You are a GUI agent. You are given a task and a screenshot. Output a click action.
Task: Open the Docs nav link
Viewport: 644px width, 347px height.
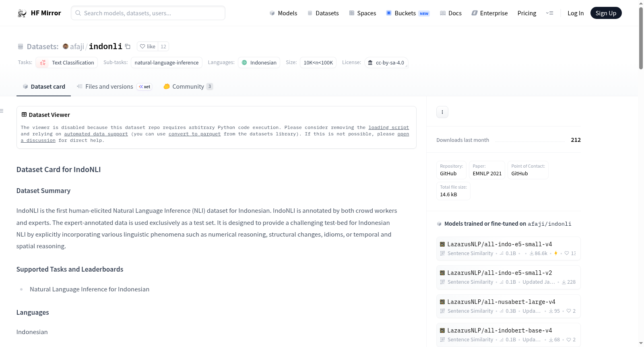tap(450, 13)
